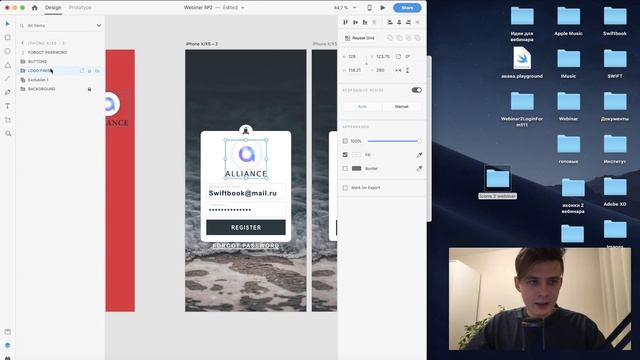Viewport: 640px width, 360px height.
Task: Select the Pen tool
Action: pyautogui.click(x=8, y=92)
